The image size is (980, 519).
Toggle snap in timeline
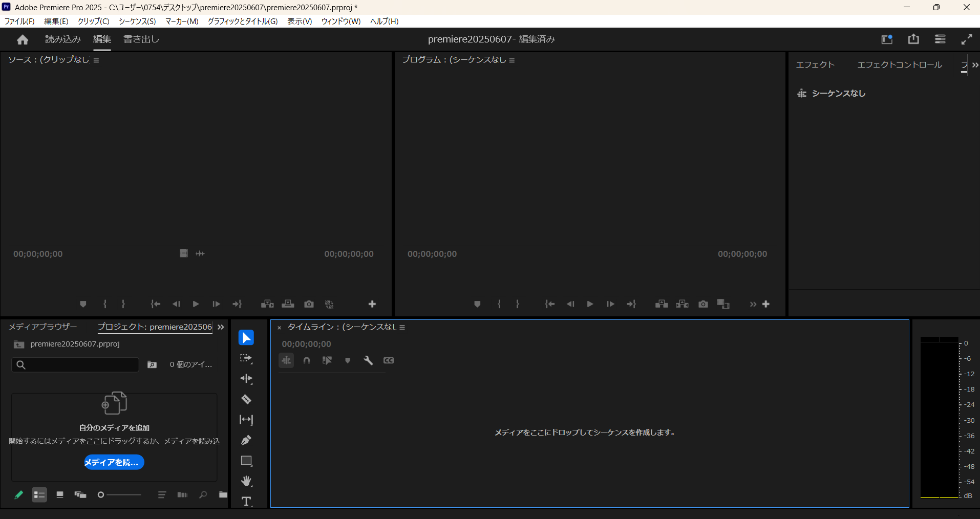coord(307,360)
